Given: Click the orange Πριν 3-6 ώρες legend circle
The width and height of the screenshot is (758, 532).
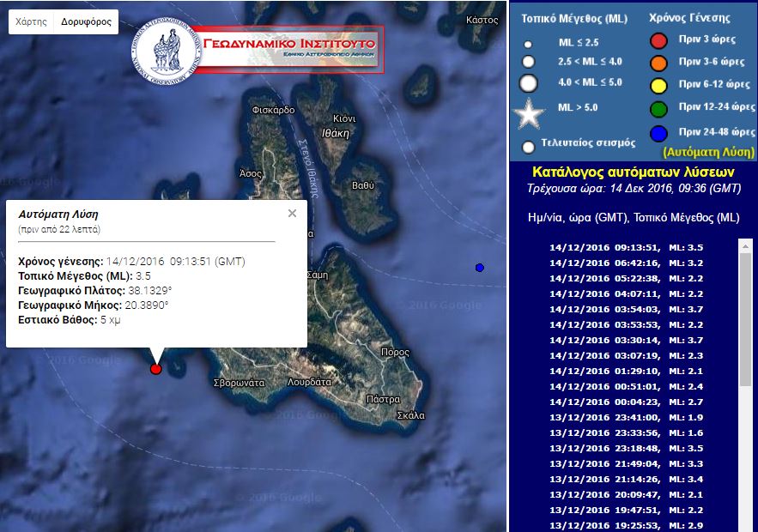Looking at the screenshot, I should 658,62.
